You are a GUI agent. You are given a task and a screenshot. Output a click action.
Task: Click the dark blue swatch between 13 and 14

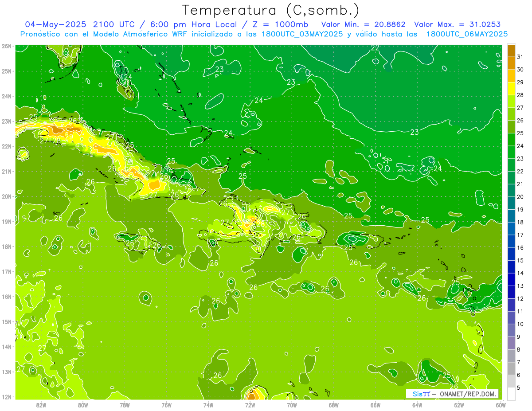tap(511, 279)
